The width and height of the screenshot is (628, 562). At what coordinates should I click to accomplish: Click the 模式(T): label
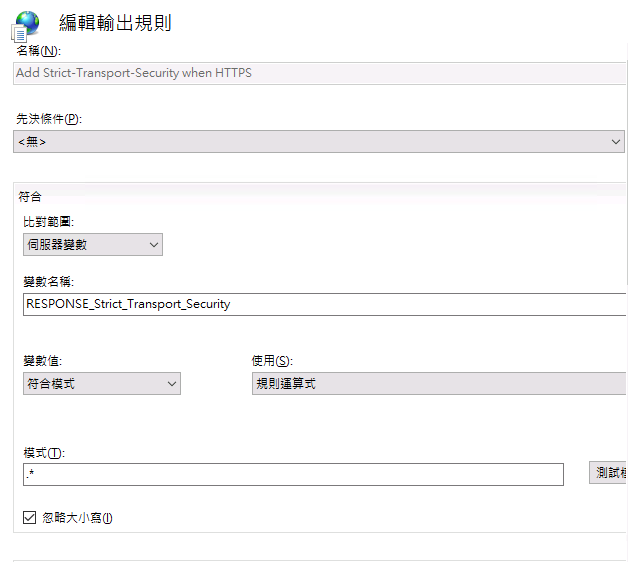[44, 453]
